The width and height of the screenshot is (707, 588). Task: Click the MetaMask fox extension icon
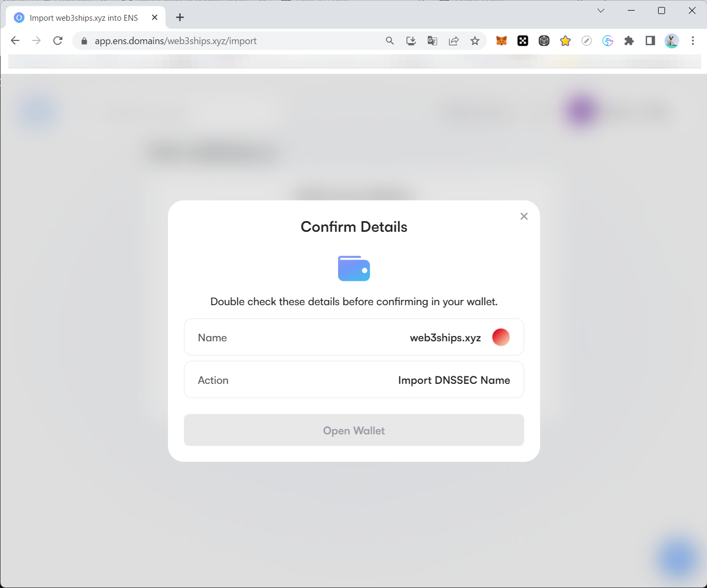pos(501,41)
